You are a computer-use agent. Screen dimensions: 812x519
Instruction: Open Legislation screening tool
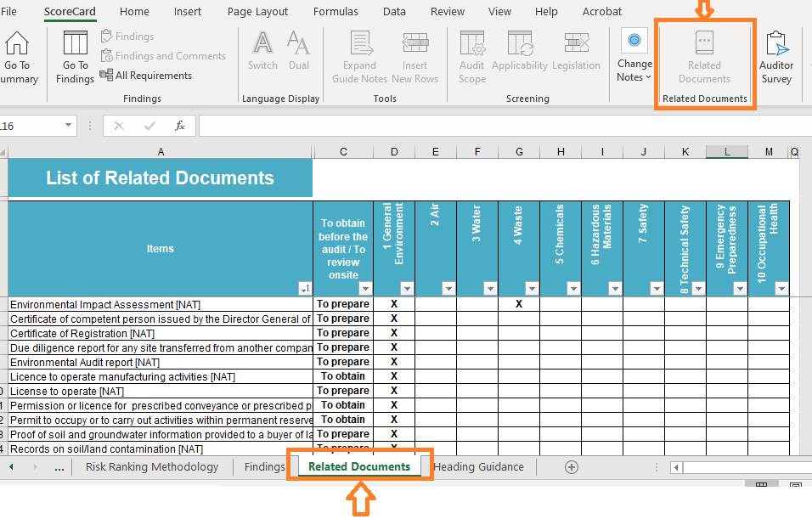click(576, 51)
